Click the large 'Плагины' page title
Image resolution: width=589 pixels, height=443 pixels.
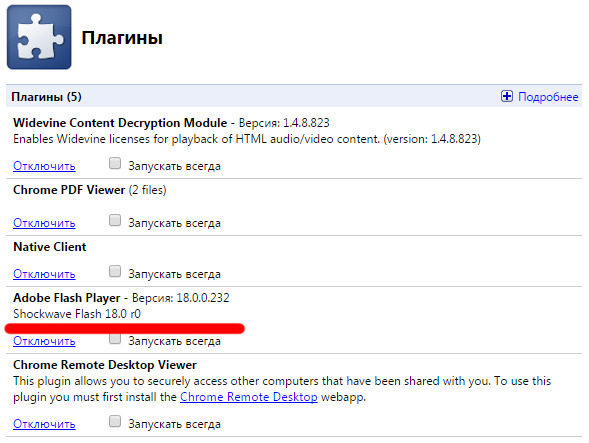(x=122, y=38)
